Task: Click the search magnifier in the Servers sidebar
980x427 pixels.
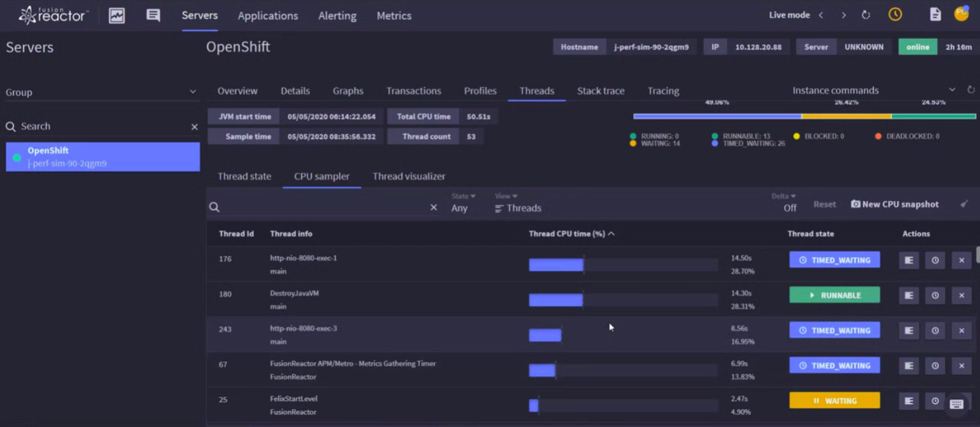Action: tap(11, 126)
